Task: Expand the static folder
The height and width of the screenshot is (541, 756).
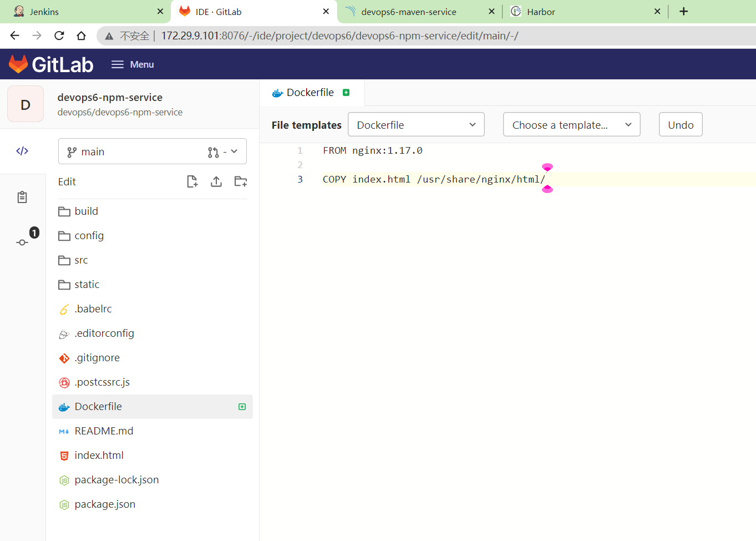Action: pyautogui.click(x=153, y=285)
